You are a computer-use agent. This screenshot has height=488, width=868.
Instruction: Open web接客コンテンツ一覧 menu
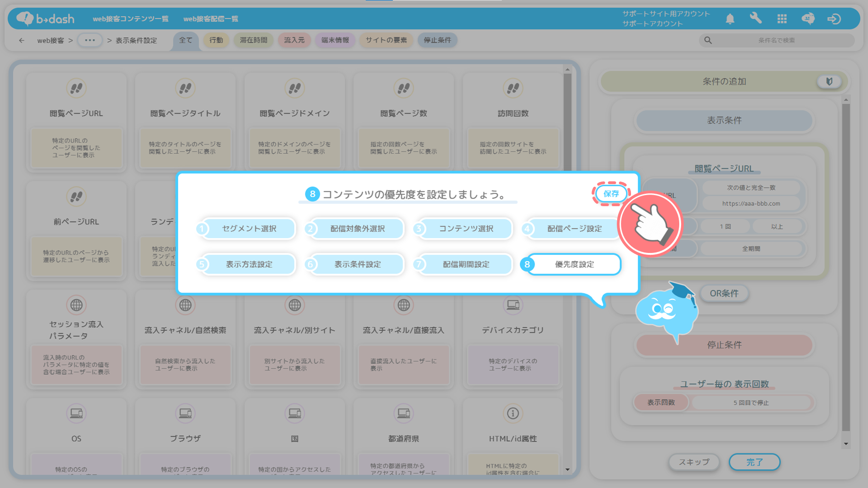[130, 19]
